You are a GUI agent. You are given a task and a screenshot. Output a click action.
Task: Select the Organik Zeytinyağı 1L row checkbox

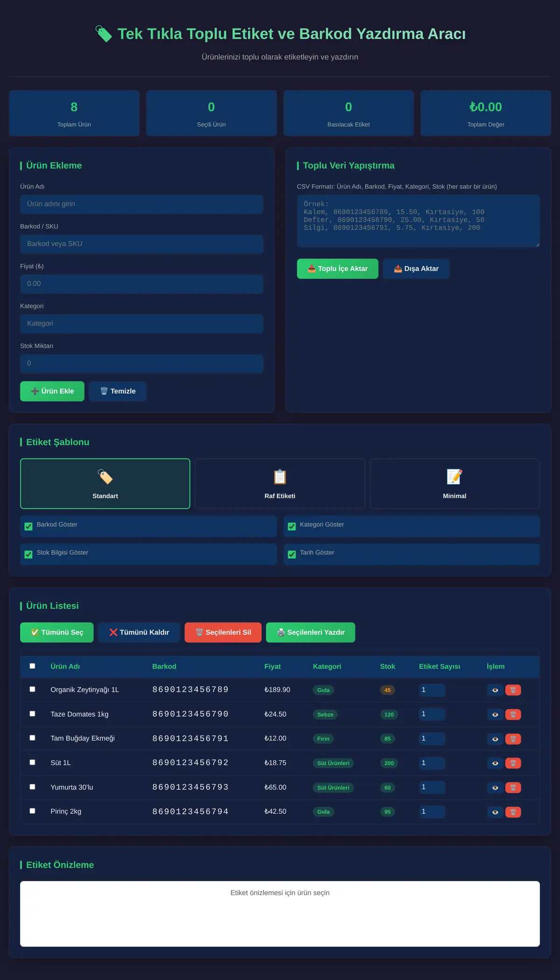[x=32, y=689]
